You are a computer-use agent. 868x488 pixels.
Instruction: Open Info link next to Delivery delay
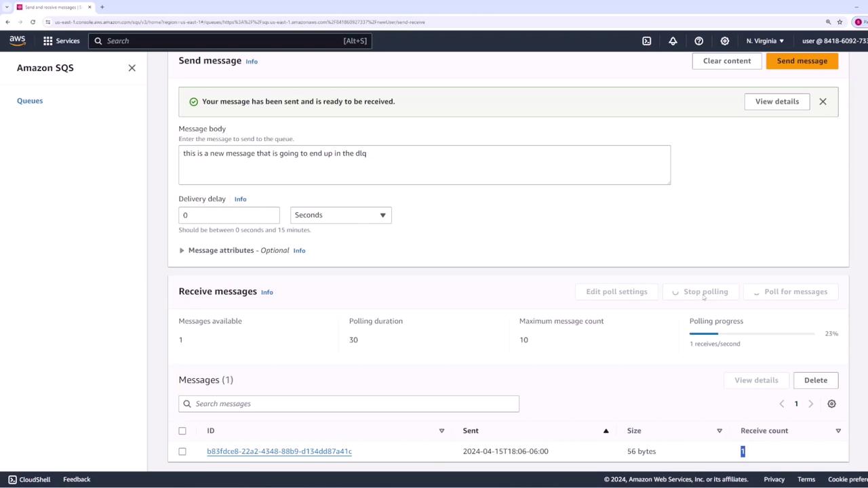[240, 199]
